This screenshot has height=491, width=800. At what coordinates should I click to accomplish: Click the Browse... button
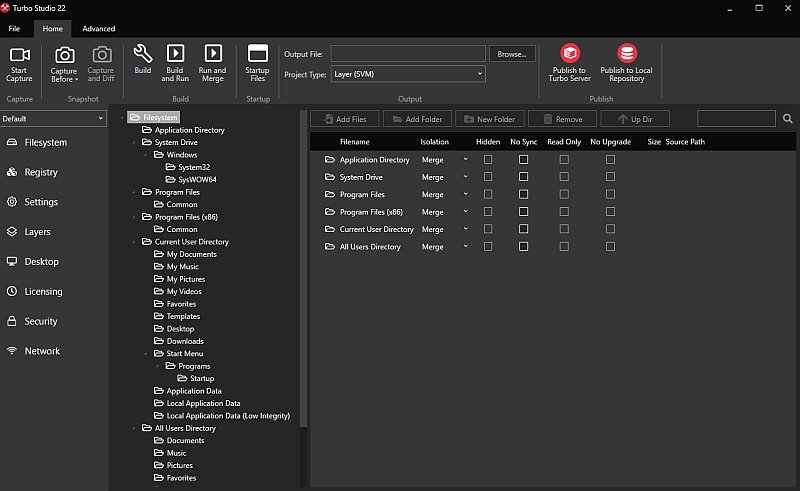(512, 54)
